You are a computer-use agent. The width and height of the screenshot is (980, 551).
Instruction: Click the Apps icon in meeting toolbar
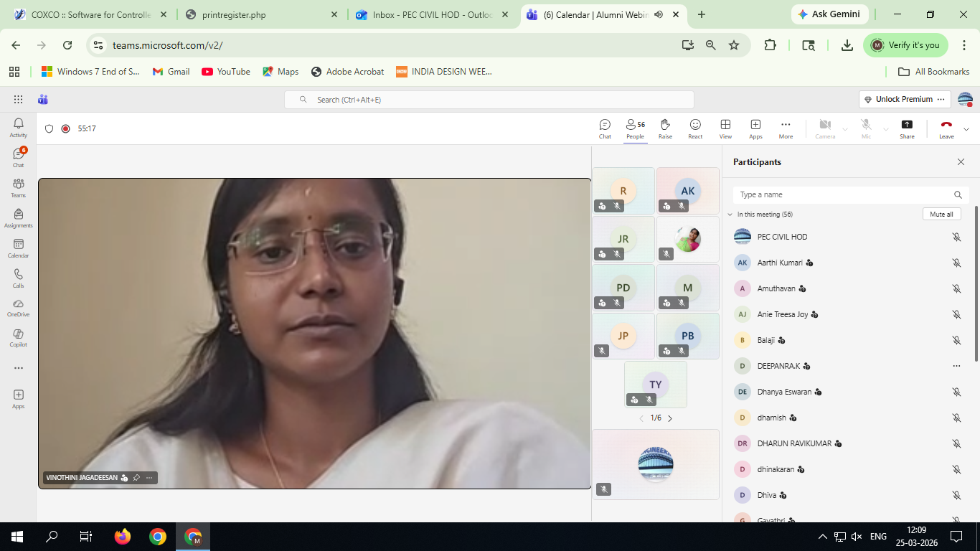click(755, 128)
